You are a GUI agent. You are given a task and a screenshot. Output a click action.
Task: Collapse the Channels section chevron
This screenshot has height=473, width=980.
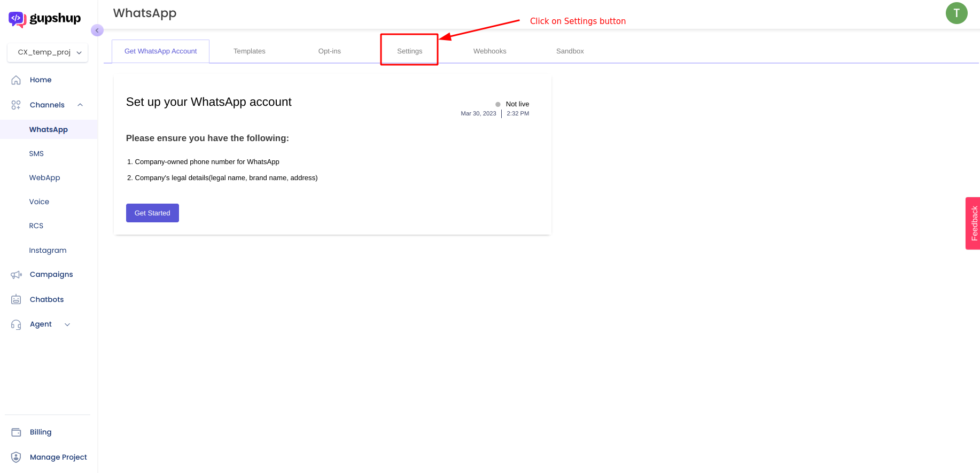(x=80, y=105)
